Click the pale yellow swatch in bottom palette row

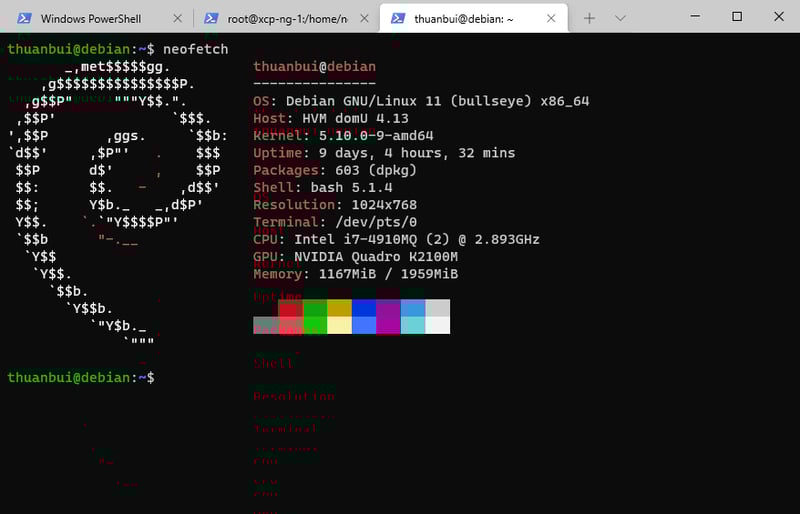pyautogui.click(x=339, y=325)
